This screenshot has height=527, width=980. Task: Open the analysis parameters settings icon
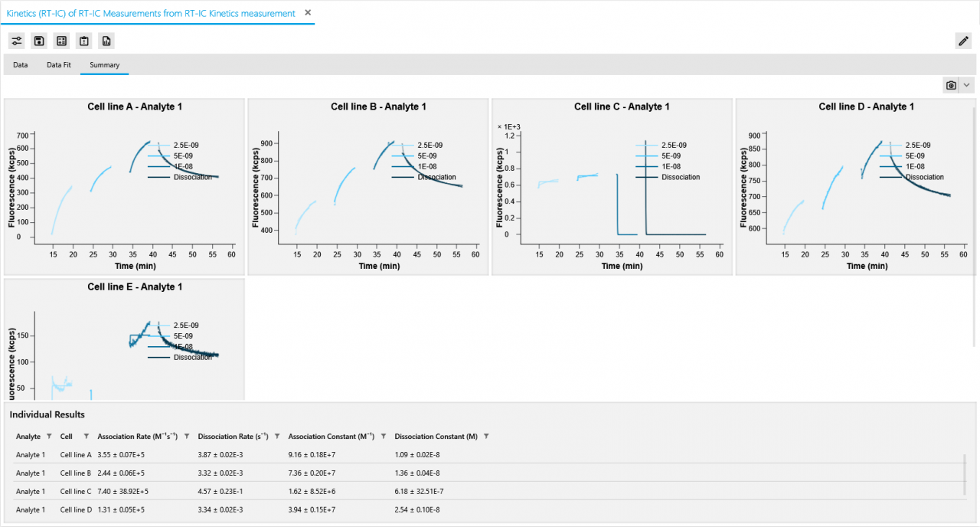(x=16, y=41)
